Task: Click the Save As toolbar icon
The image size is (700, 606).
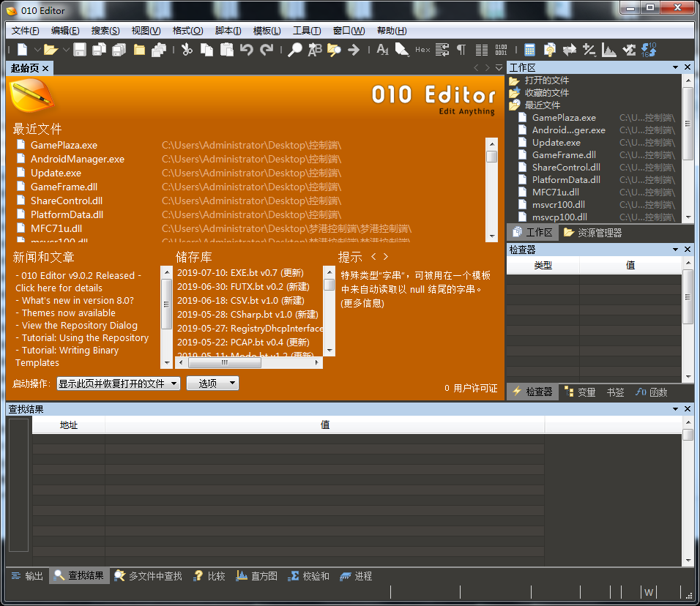Action: coord(99,50)
